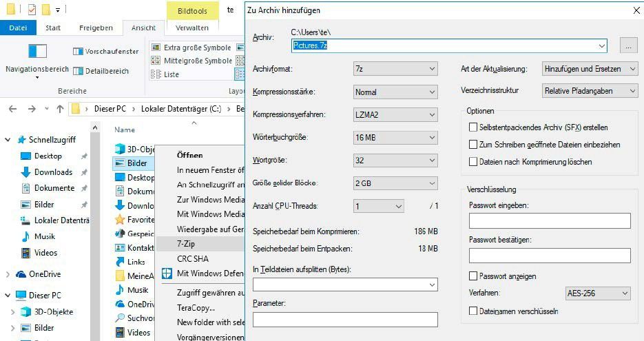
Task: Open the Kompressionsstärke dropdown
Action: point(395,92)
